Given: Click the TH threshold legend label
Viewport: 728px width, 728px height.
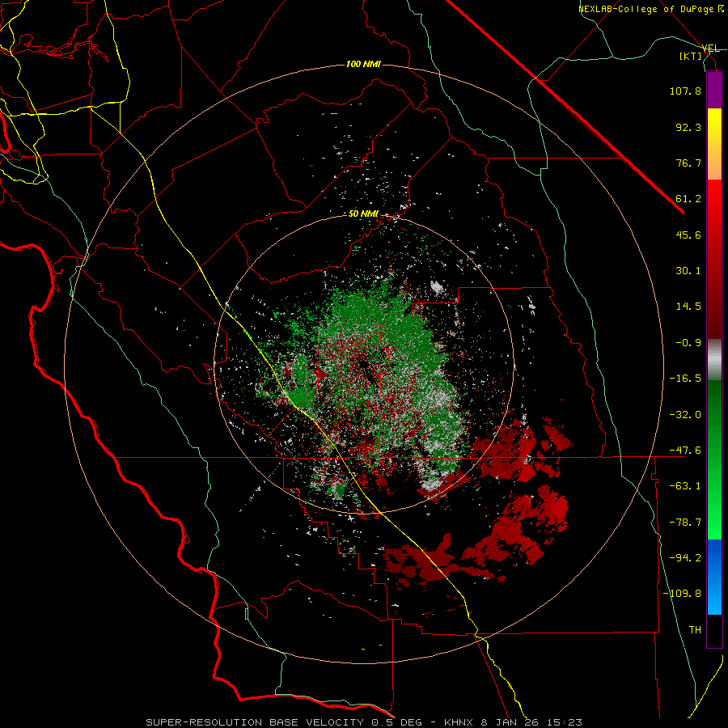Looking at the screenshot, I should tap(695, 630).
